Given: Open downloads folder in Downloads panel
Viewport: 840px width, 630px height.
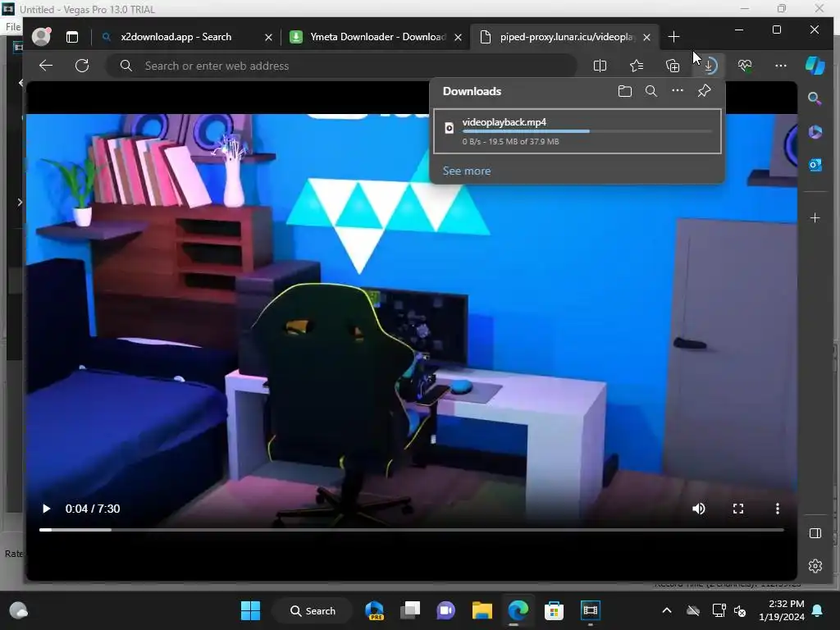Looking at the screenshot, I should tap(624, 91).
